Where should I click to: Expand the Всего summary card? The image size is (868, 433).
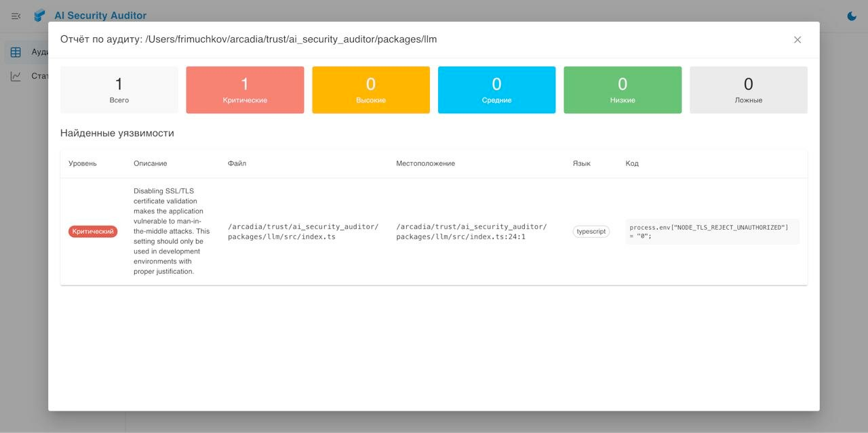(x=119, y=89)
